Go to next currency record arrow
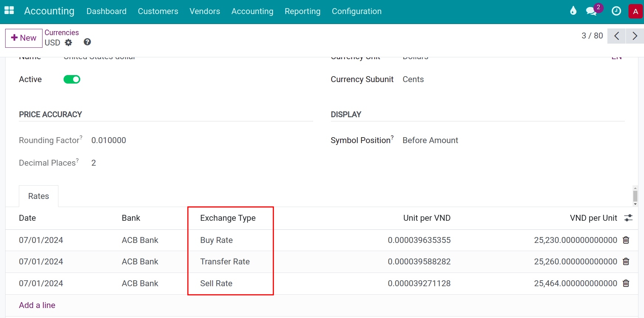The image size is (644, 318). point(635,36)
